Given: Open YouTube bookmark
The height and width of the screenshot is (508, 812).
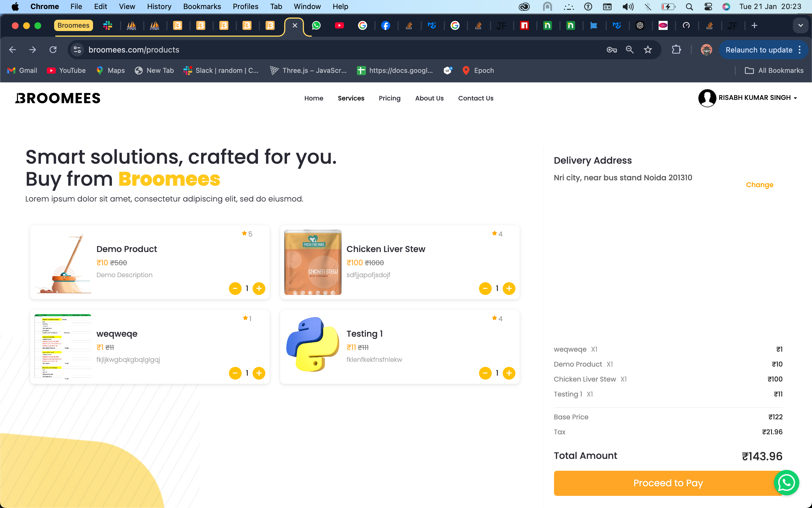Looking at the screenshot, I should 66,70.
